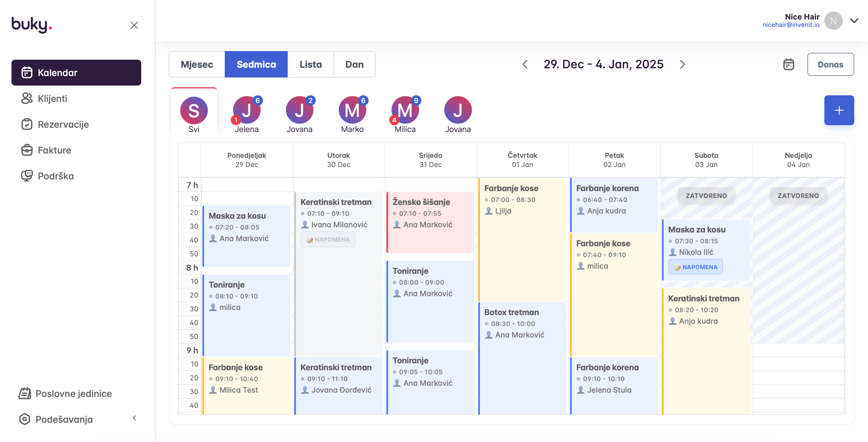Switch to the Mjesec view tab

pos(197,64)
